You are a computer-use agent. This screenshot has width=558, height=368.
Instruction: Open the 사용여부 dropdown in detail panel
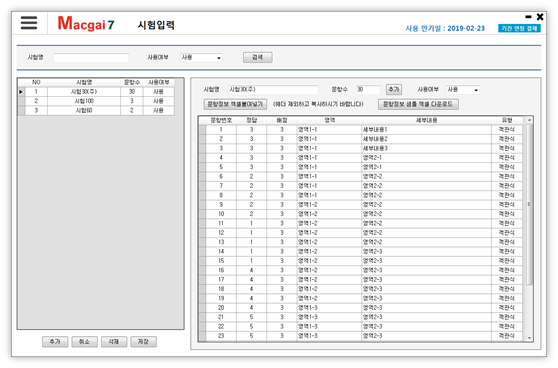pos(463,90)
